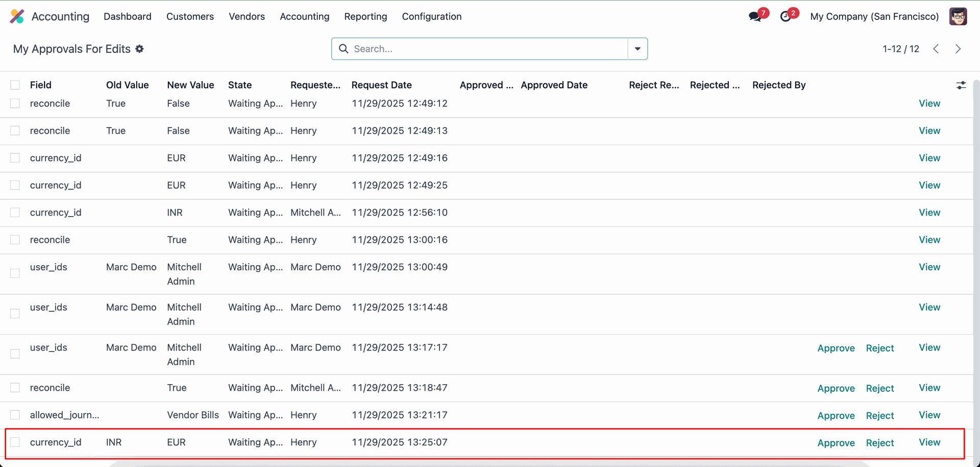Click the Odoo Accounting app logo icon

(17, 16)
